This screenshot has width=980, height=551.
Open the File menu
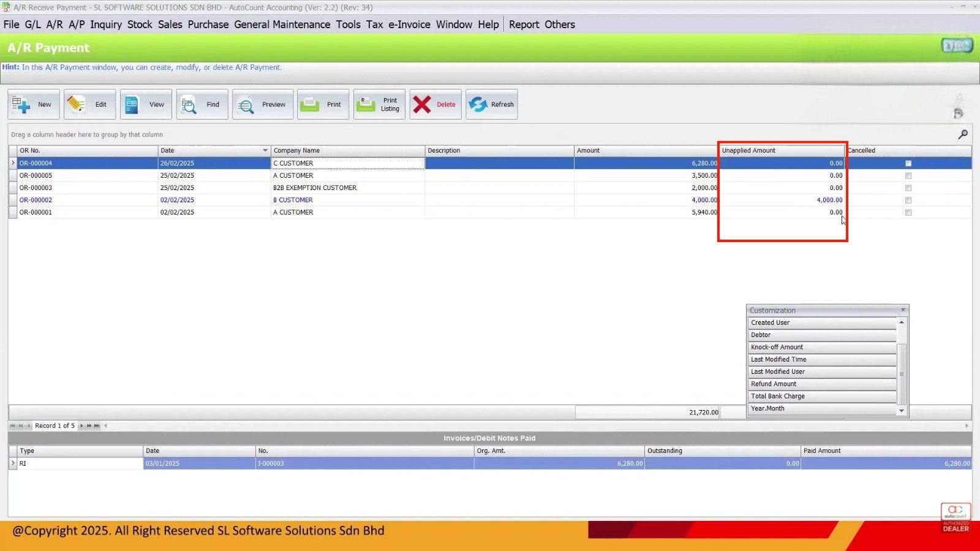(x=12, y=25)
